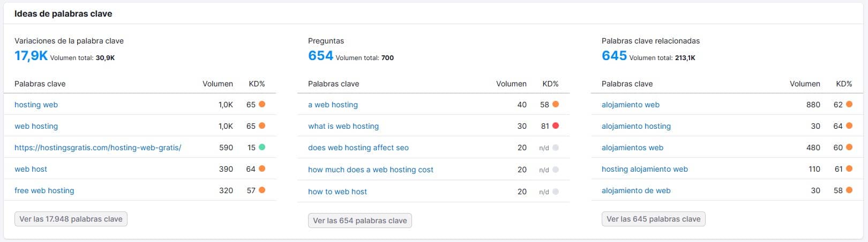Click the 645 related keywords count
The width and height of the screenshot is (868, 242).
[x=614, y=56]
